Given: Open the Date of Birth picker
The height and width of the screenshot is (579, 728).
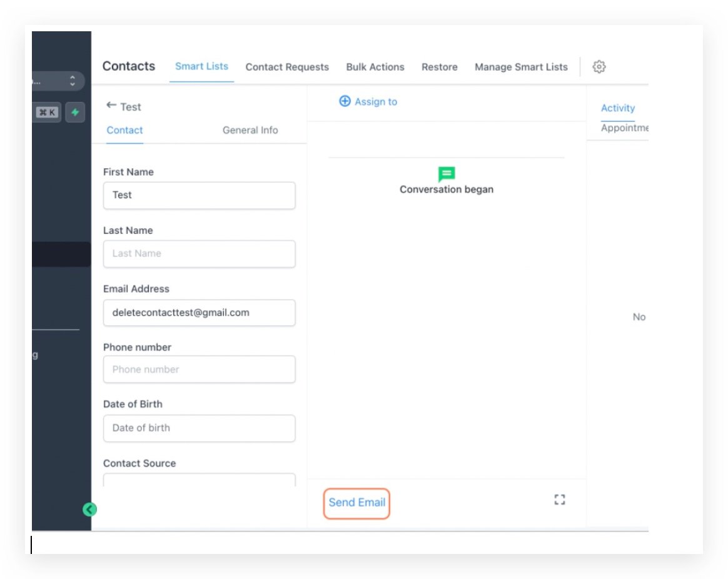Looking at the screenshot, I should coord(199,428).
